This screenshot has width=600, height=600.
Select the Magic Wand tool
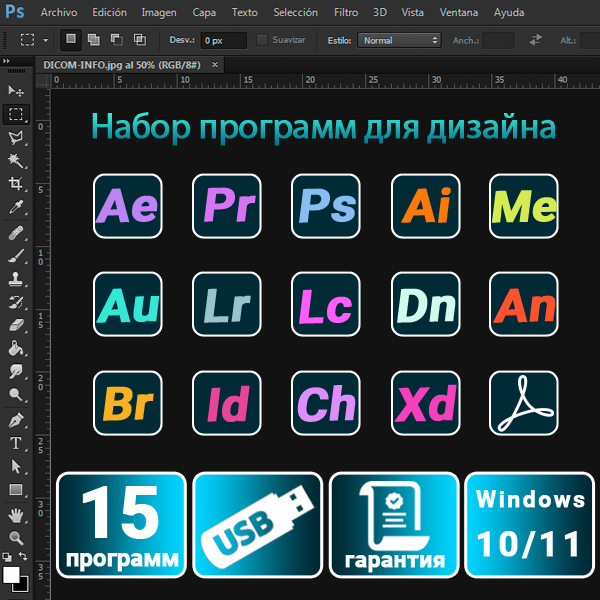(16, 161)
